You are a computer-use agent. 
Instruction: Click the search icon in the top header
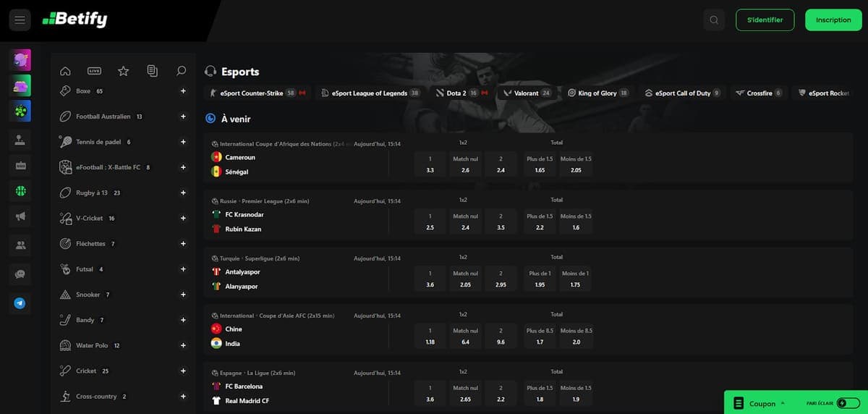[x=714, y=20]
